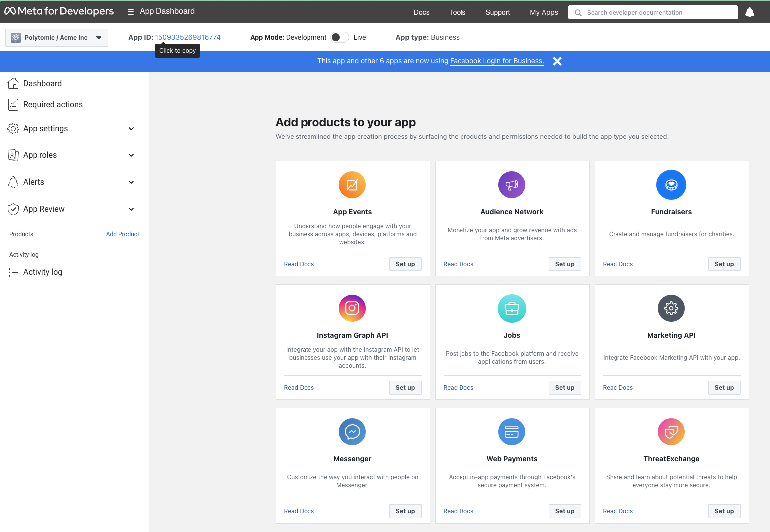Open Read Docs for Web Payments
770x532 pixels.
click(x=459, y=511)
